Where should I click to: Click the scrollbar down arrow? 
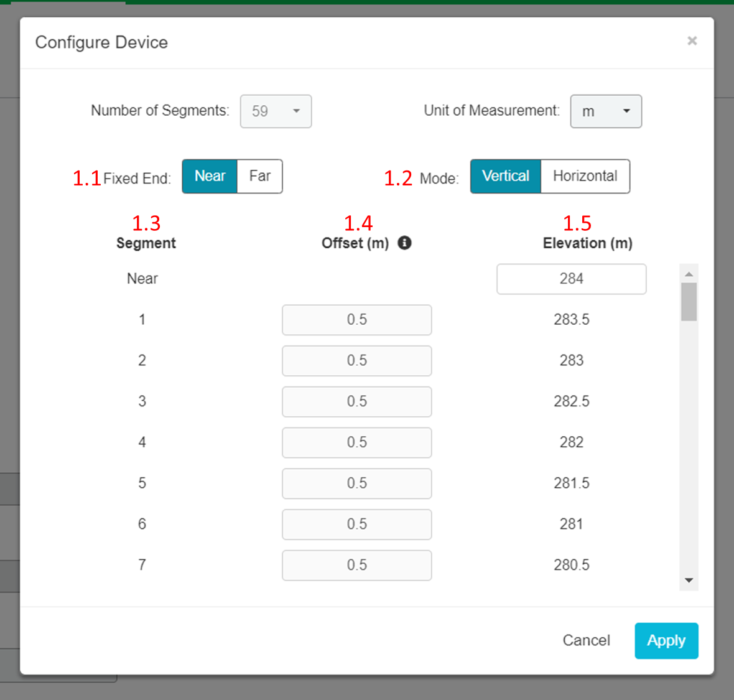pos(689,579)
